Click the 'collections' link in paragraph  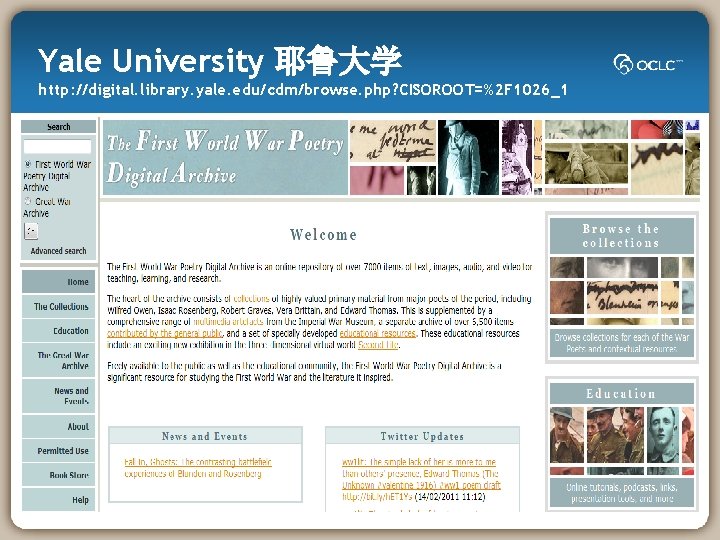click(251, 298)
